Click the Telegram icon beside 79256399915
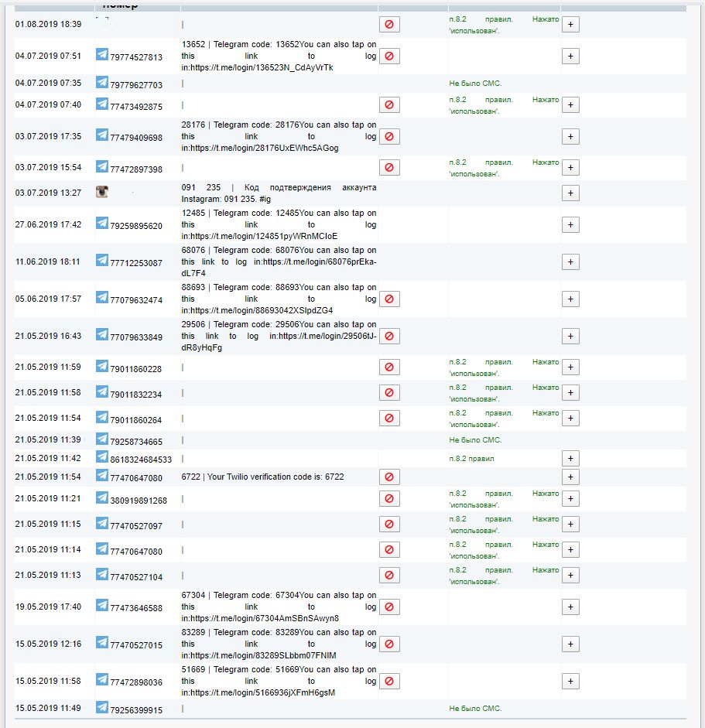Image resolution: width=705 pixels, height=728 pixels. [x=102, y=707]
